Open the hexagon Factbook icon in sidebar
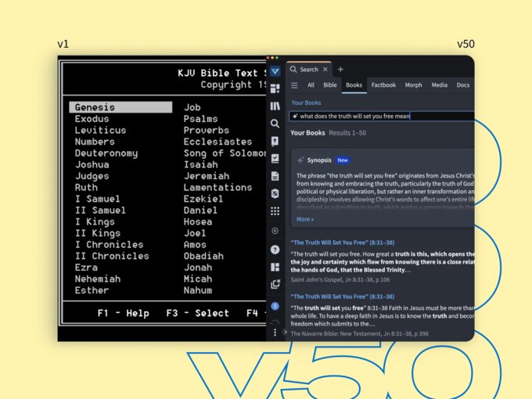This screenshot has width=532, height=399. coord(275,193)
